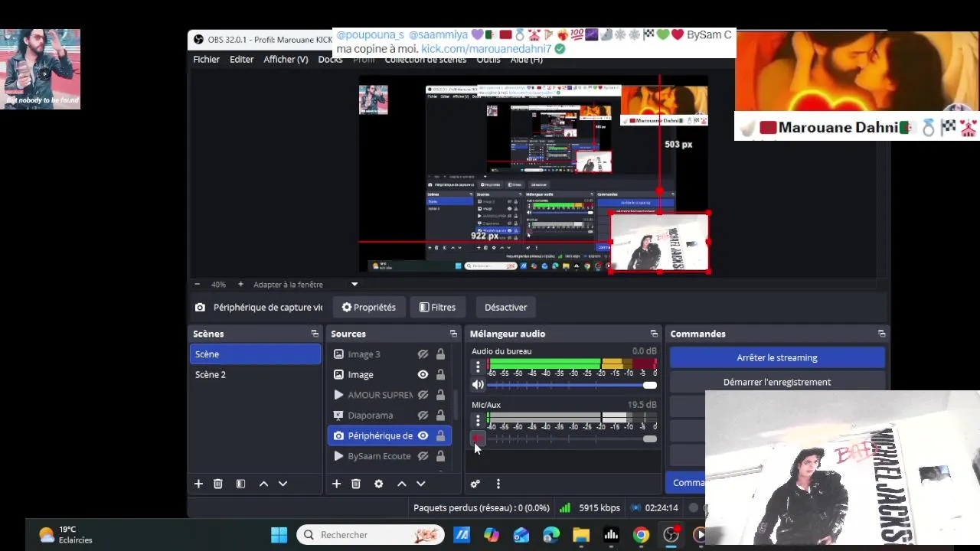Viewport: 980px width, 551px height.
Task: Add a new scene with the plus icon
Action: pos(198,484)
